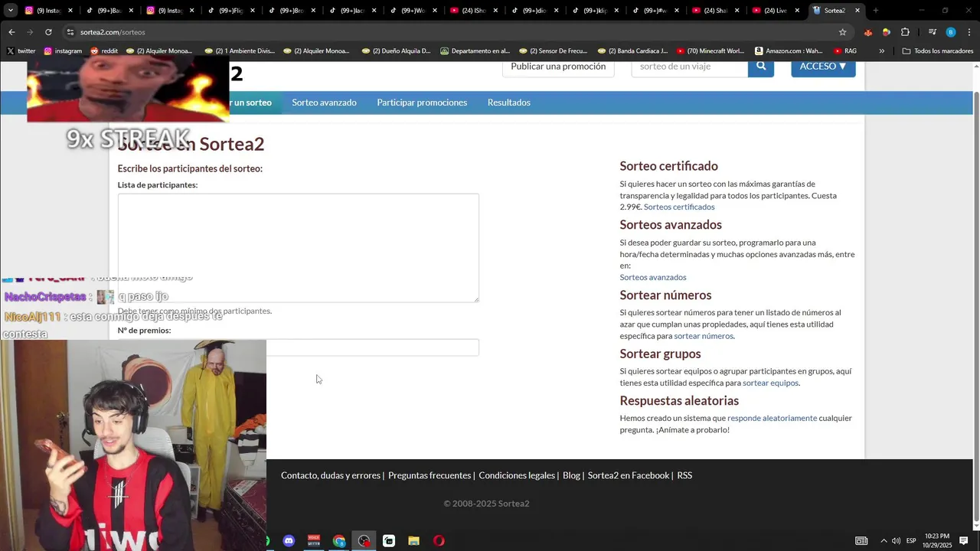Viewport: 980px width, 551px height.
Task: Open the media controls toolbar icon
Action: click(932, 32)
